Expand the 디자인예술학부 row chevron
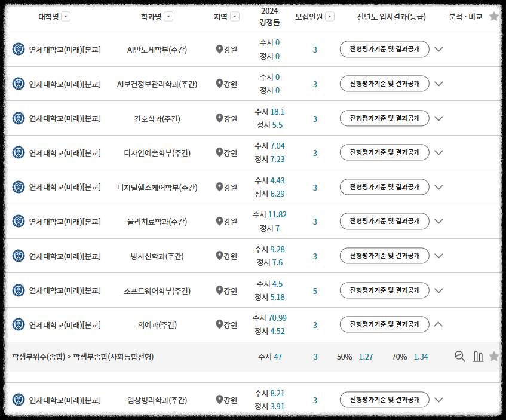Viewport: 506px width, 420px height. click(x=438, y=152)
